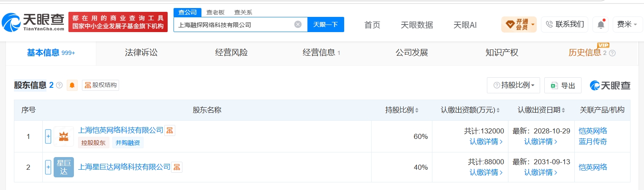Click the 导出 export button

(562, 85)
